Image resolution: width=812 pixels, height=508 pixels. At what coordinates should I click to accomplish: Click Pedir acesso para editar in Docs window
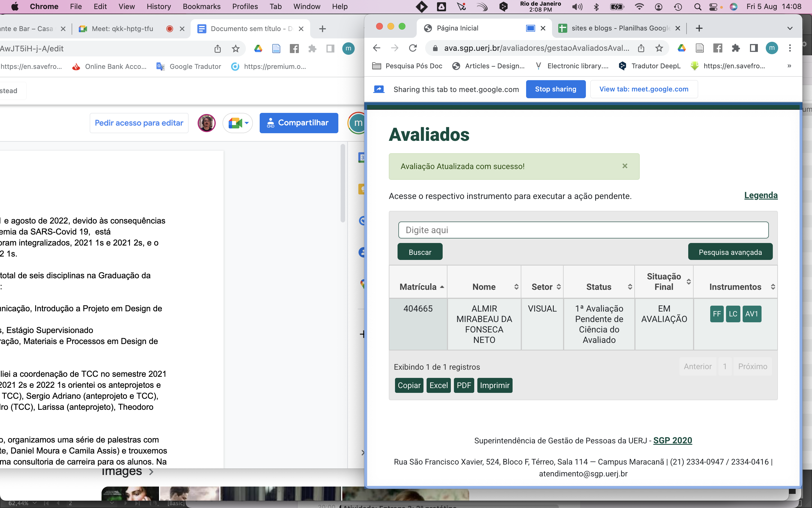click(x=139, y=123)
